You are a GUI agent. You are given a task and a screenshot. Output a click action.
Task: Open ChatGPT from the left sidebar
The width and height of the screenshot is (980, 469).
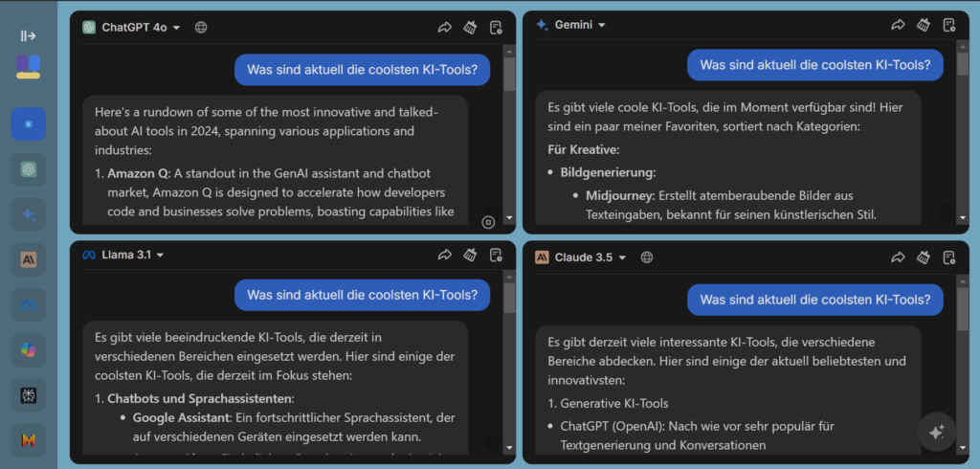click(x=29, y=169)
